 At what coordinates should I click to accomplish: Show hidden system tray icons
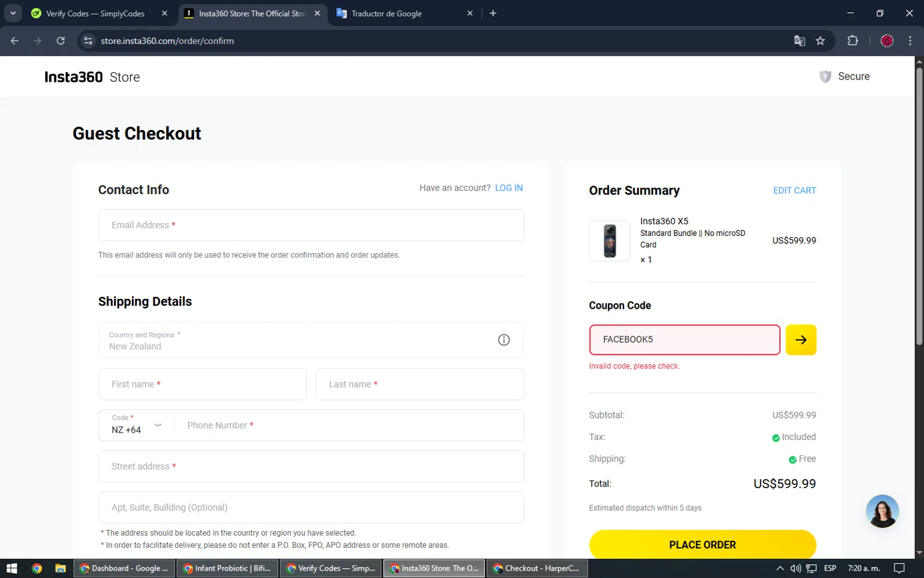(780, 568)
